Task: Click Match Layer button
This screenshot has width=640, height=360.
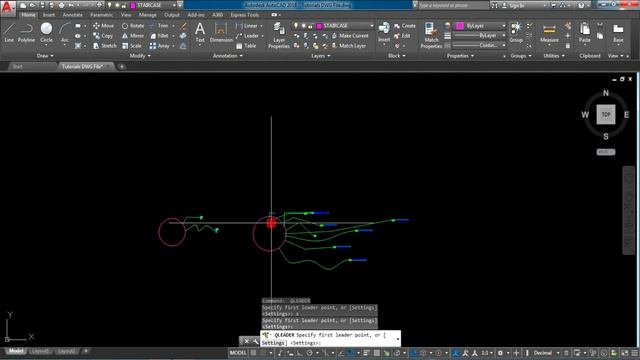Action: [349, 46]
